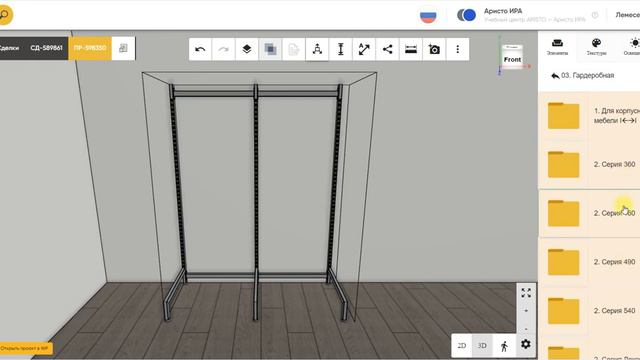Take a snapshot with the camera icon

point(434,49)
